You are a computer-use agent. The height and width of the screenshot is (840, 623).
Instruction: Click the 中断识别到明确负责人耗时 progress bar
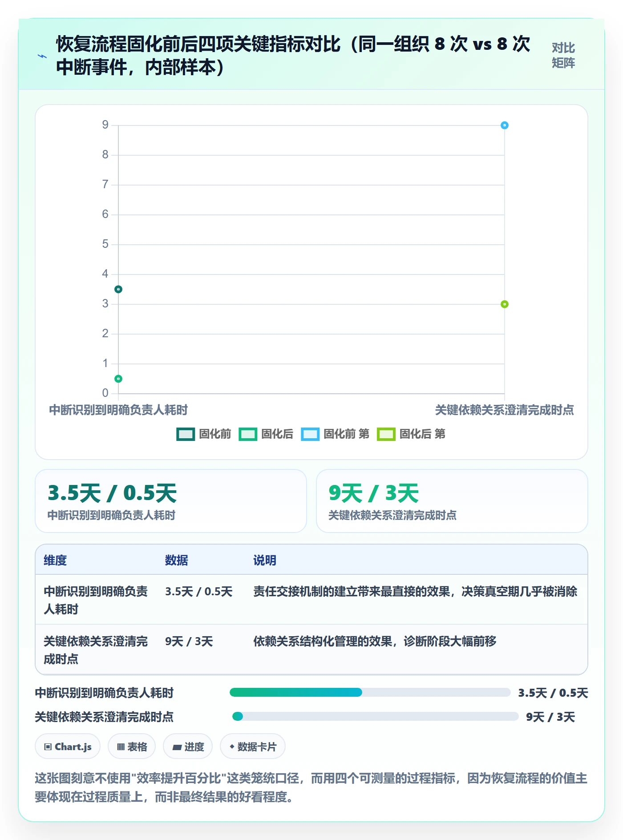pos(370,692)
